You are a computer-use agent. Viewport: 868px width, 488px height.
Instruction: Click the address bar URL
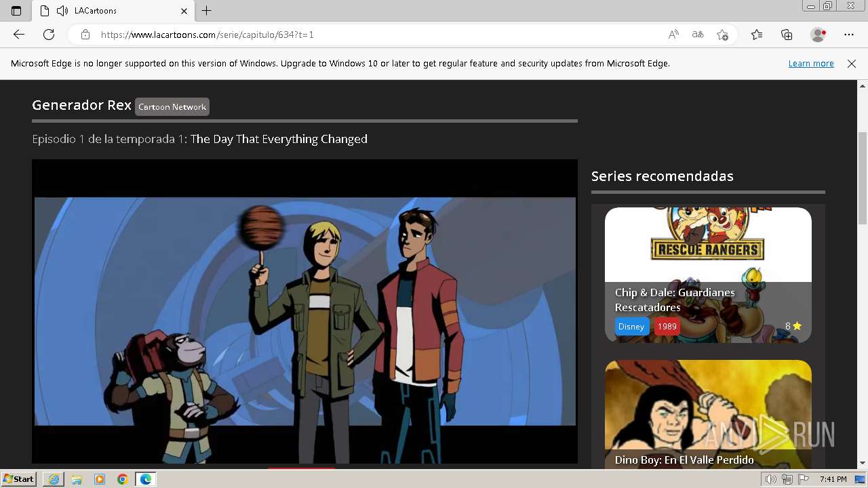click(x=207, y=35)
